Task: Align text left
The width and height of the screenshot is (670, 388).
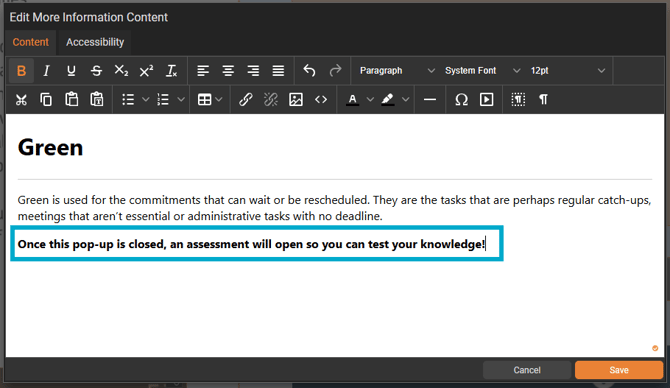Action: (203, 71)
